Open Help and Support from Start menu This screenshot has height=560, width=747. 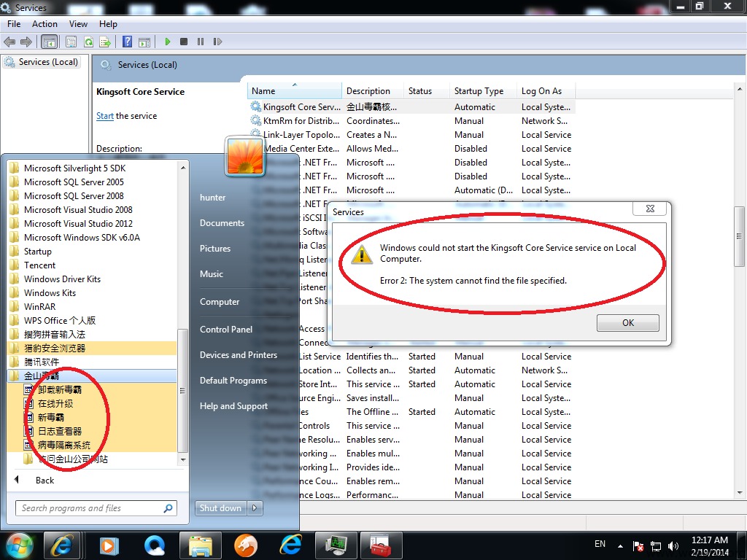pos(234,406)
